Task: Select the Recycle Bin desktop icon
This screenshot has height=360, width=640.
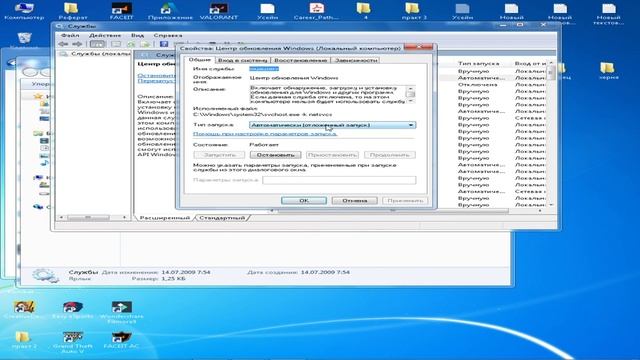Action: [x=24, y=38]
